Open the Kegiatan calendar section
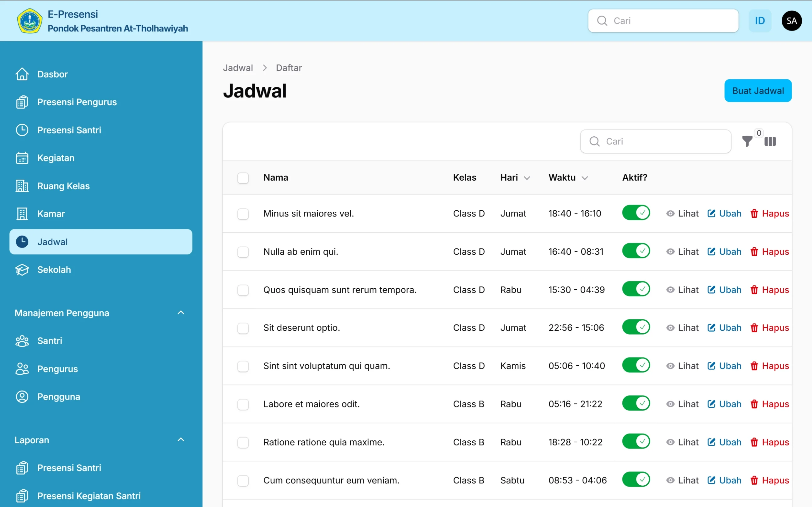This screenshot has height=507, width=812. (55, 158)
